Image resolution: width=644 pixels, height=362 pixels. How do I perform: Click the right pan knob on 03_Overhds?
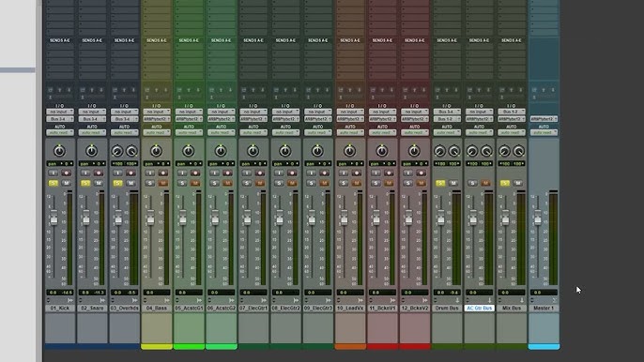(131, 151)
